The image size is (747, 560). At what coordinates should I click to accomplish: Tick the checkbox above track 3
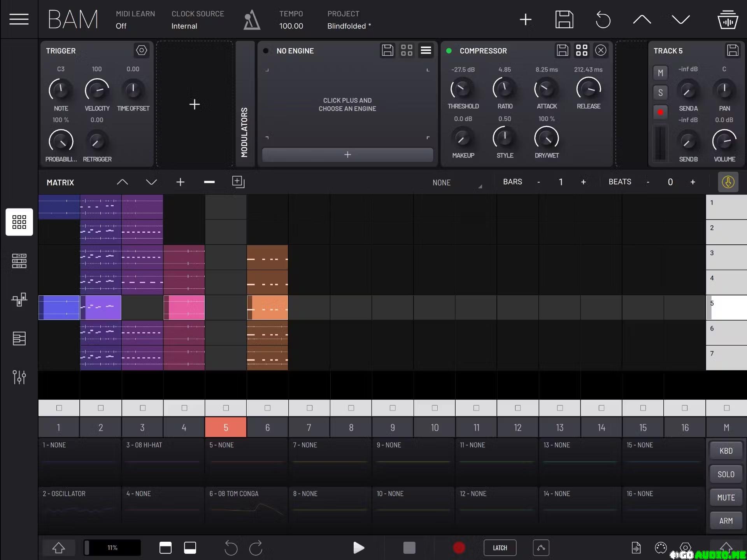coord(142,408)
